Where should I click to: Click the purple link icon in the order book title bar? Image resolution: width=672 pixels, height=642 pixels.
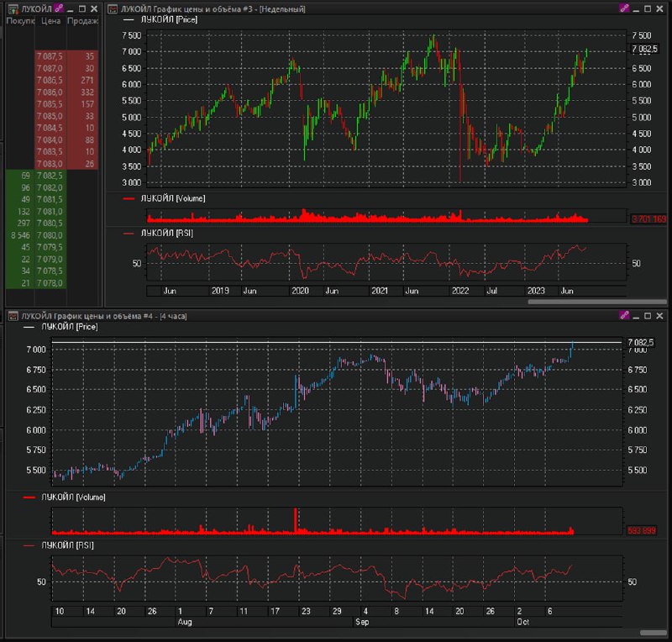pos(59,8)
